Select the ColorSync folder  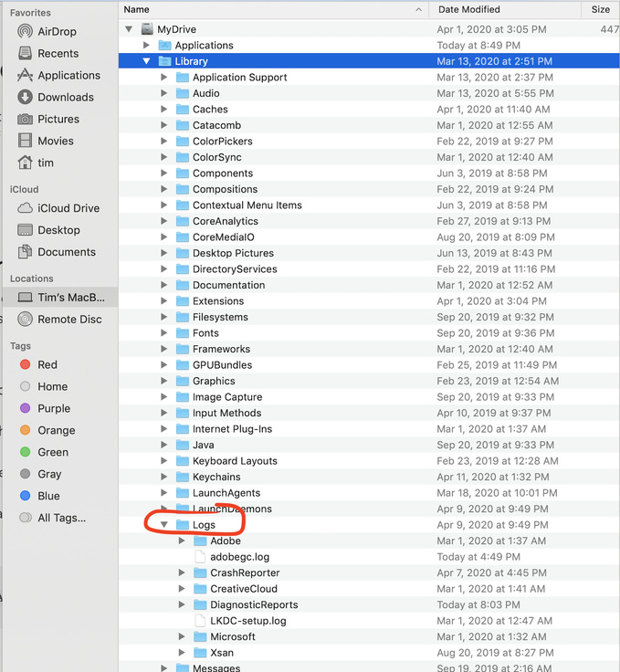pos(216,157)
